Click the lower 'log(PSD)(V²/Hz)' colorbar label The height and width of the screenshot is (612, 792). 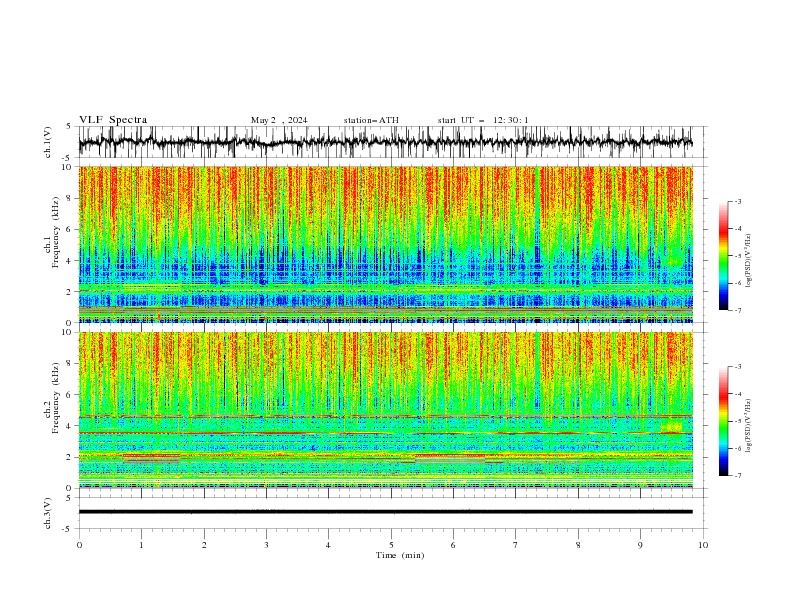coord(748,425)
